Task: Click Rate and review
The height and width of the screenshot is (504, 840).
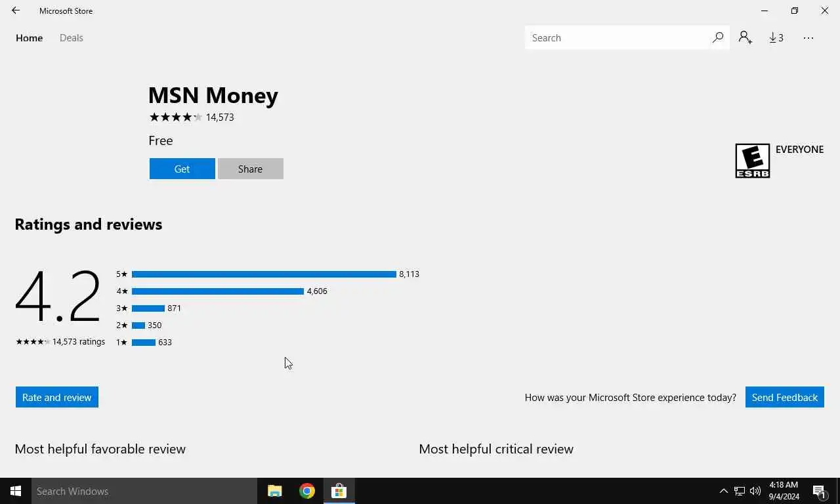Action: tap(57, 397)
